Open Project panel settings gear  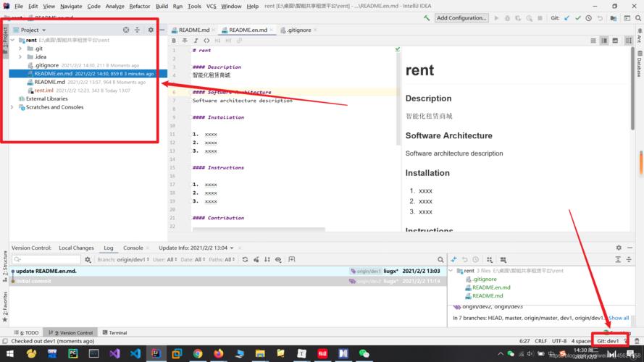[151, 30]
